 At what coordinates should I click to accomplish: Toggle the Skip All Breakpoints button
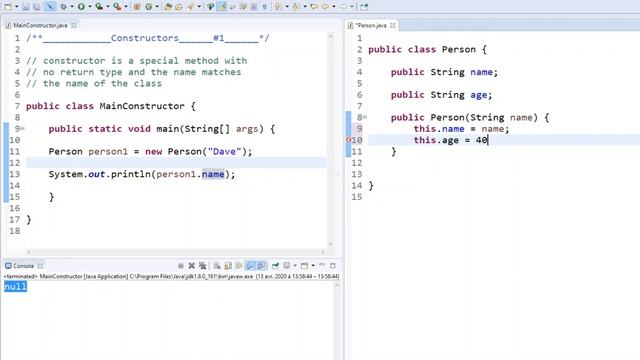click(x=50, y=7)
